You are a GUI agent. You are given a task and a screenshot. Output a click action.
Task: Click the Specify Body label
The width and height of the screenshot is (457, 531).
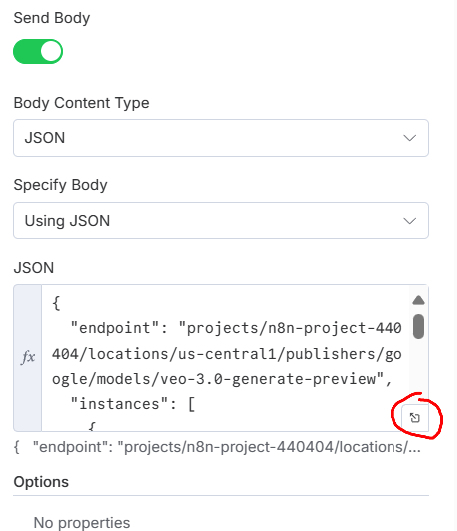[x=60, y=185]
